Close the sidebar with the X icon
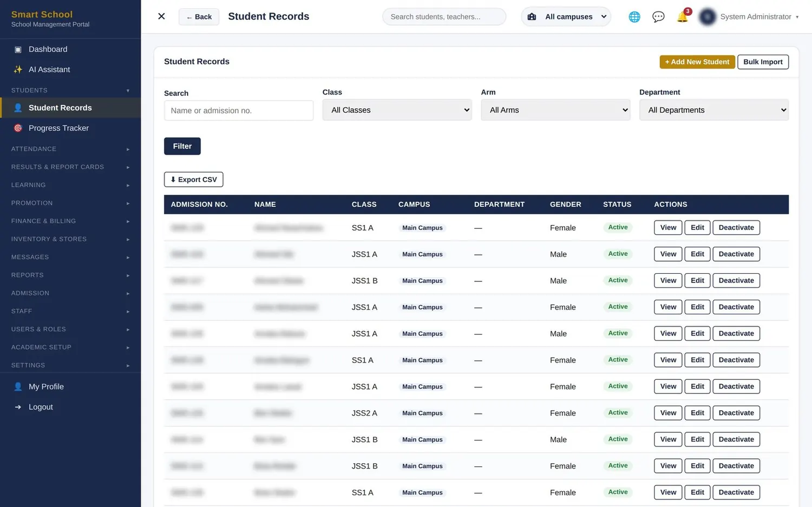The image size is (812, 507). (161, 16)
